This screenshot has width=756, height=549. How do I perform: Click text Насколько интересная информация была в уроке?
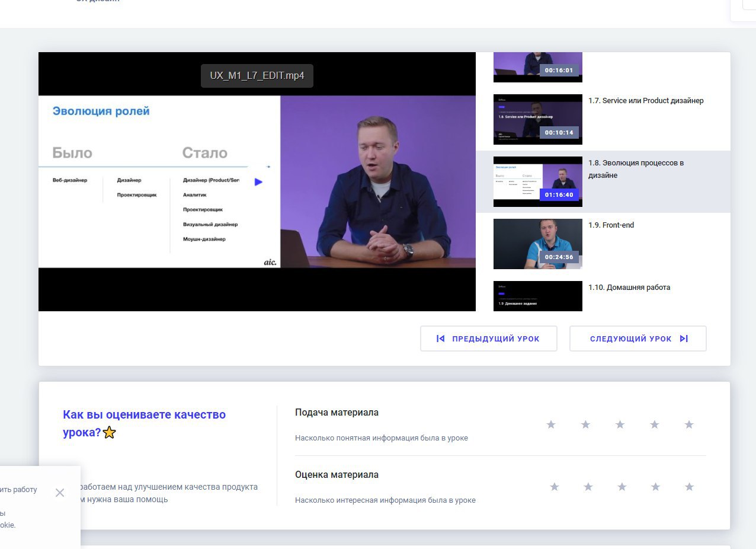(385, 500)
